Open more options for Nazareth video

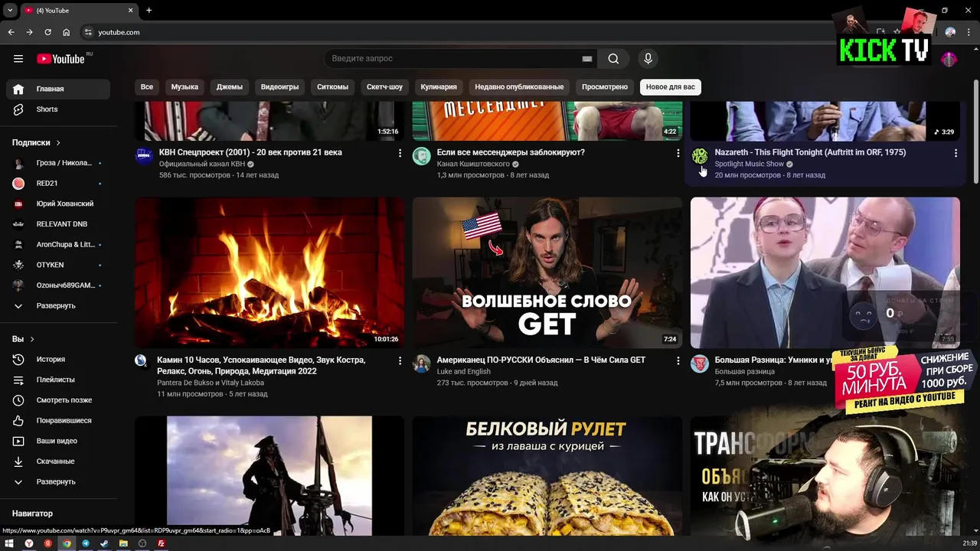pyautogui.click(x=955, y=153)
